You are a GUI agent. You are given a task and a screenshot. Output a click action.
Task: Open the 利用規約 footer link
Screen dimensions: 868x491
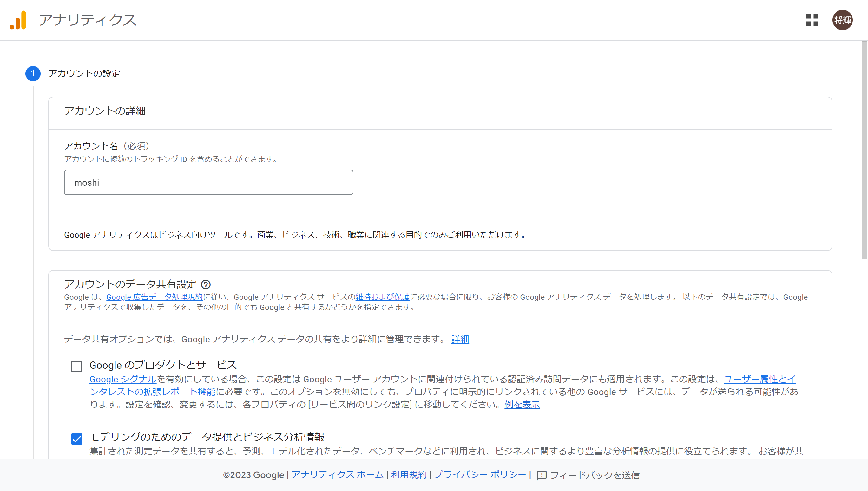pyautogui.click(x=408, y=475)
